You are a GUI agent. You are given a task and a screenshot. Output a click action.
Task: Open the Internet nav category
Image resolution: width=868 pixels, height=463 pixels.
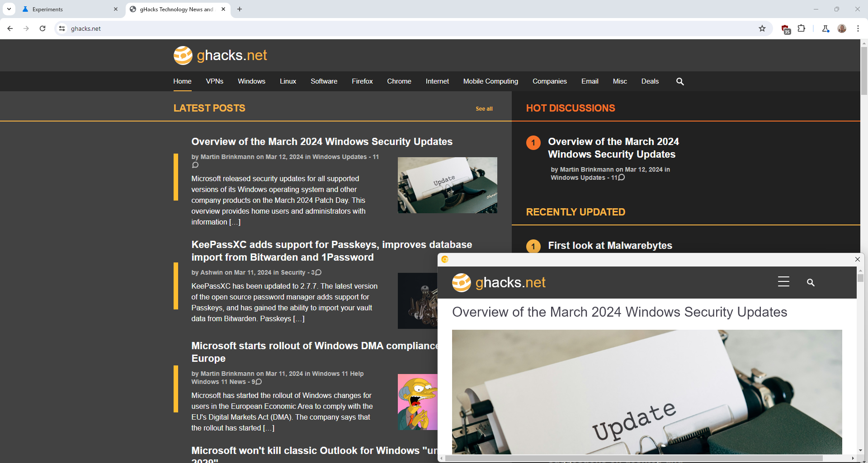coord(437,81)
